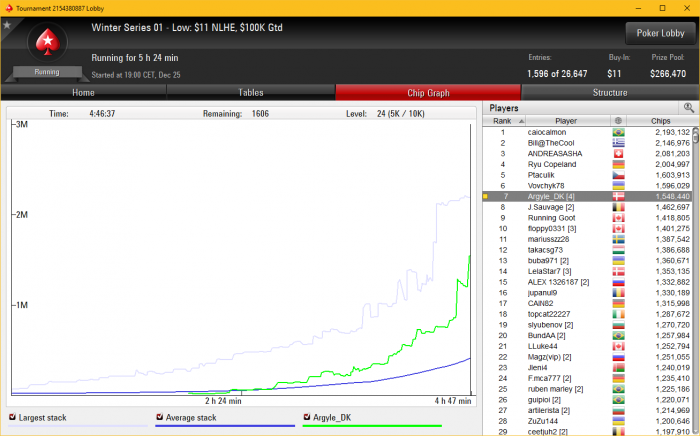Select the highlighted Argyle_DK [4] row
The image size is (700, 436).
click(588, 196)
